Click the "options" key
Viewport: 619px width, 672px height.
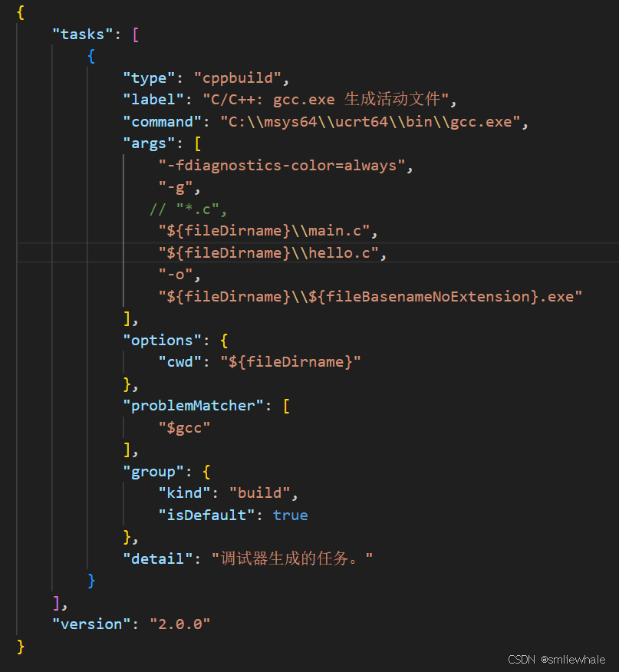click(x=162, y=341)
